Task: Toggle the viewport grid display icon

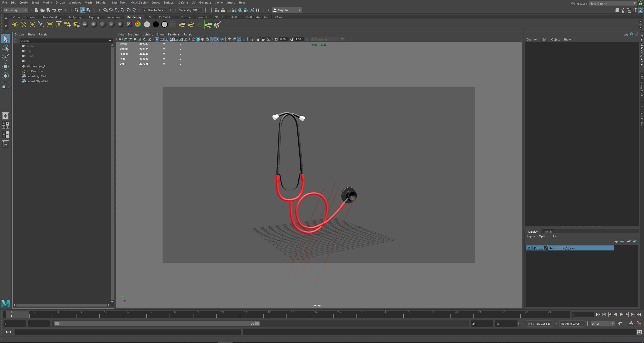Action: click(x=157, y=39)
